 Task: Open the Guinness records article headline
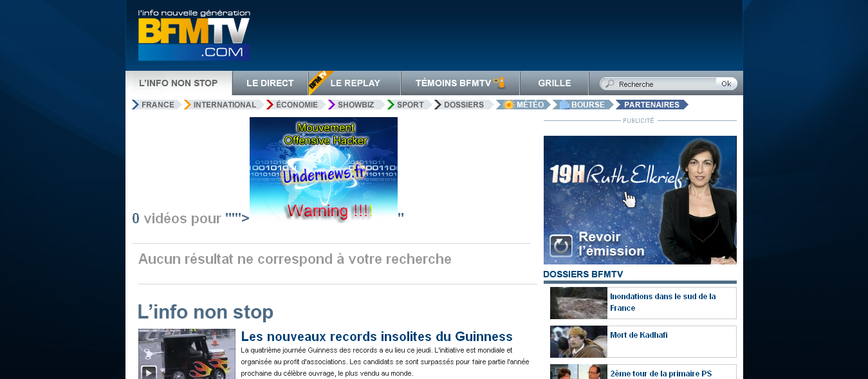point(376,337)
